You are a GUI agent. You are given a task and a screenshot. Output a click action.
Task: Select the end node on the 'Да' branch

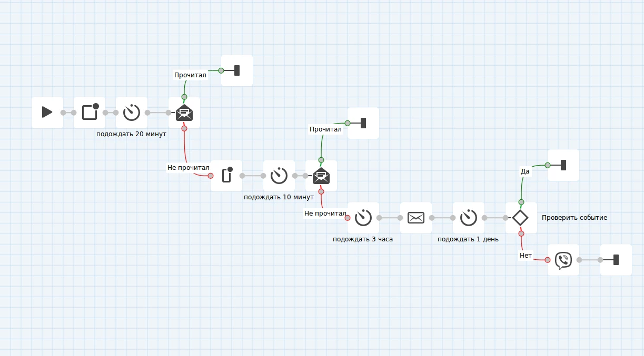click(x=563, y=165)
